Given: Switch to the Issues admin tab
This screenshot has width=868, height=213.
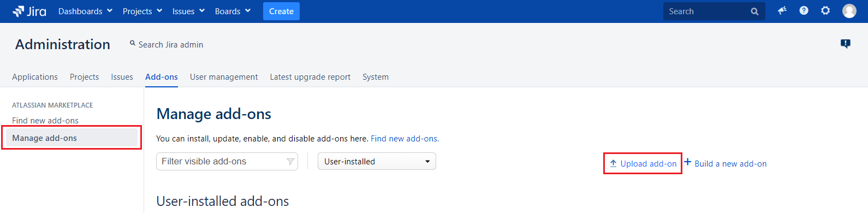Looking at the screenshot, I should tap(122, 77).
